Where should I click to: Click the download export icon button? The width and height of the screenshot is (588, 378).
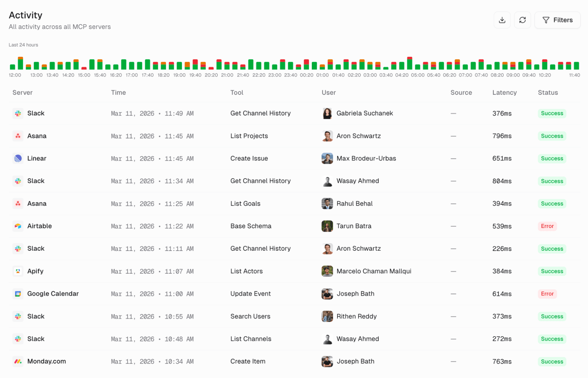click(502, 20)
